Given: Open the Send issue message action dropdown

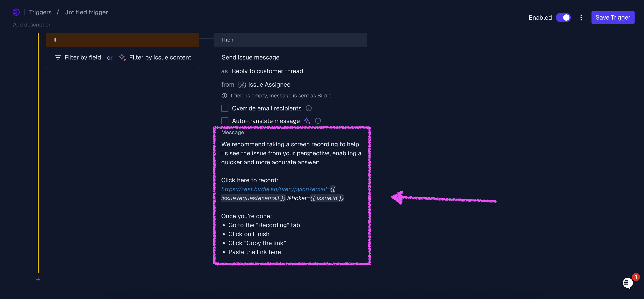Looking at the screenshot, I should [x=250, y=57].
